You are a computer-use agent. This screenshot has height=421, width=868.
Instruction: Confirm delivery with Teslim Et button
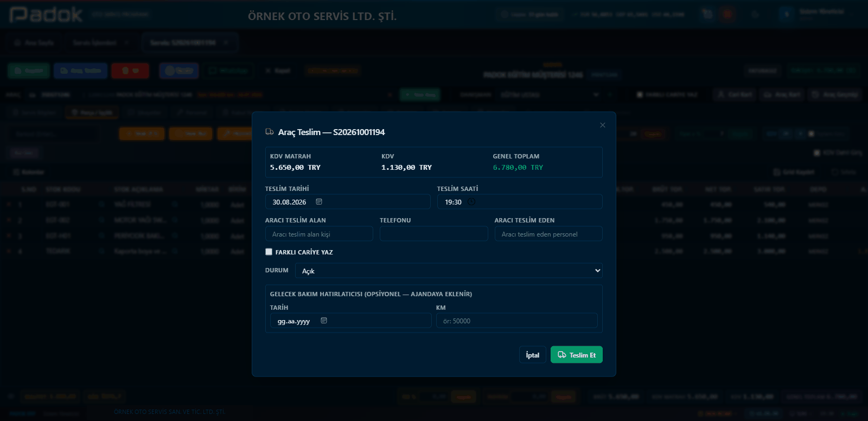pos(577,355)
